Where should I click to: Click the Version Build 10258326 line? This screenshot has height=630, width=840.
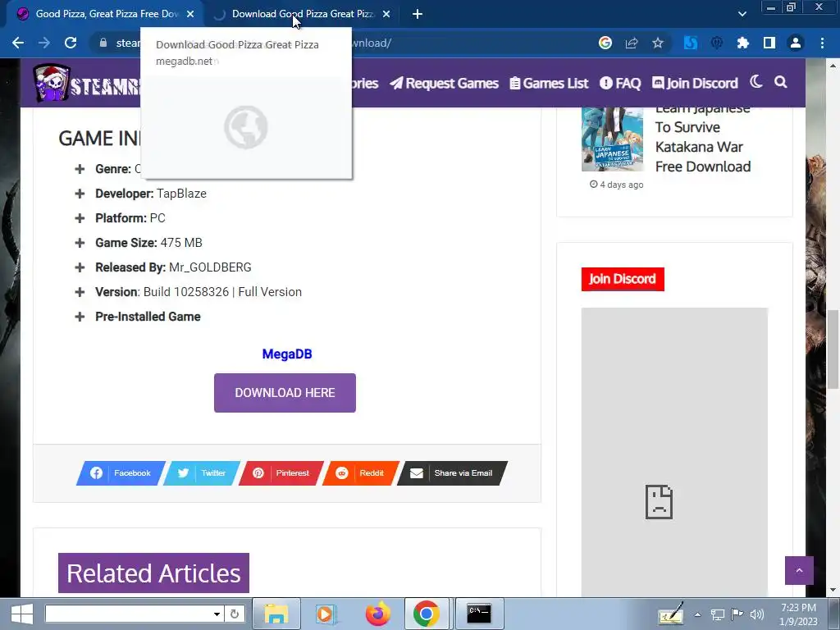(199, 292)
